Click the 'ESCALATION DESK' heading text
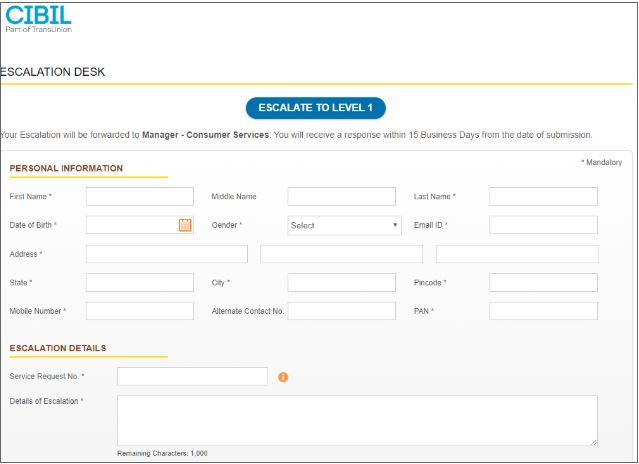Screen dimensions: 639x464 pos(53,72)
